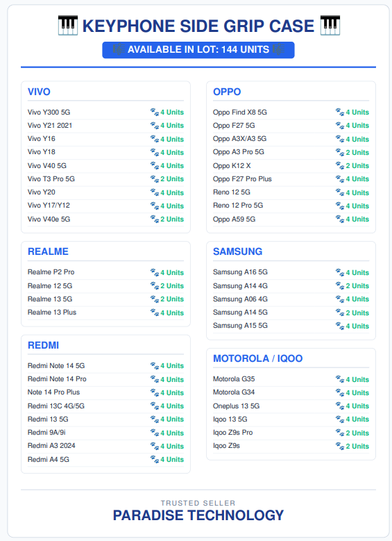This screenshot has height=541, width=392.
Task: Click the paw icon in Realme 13 5G row
Action: tap(155, 299)
